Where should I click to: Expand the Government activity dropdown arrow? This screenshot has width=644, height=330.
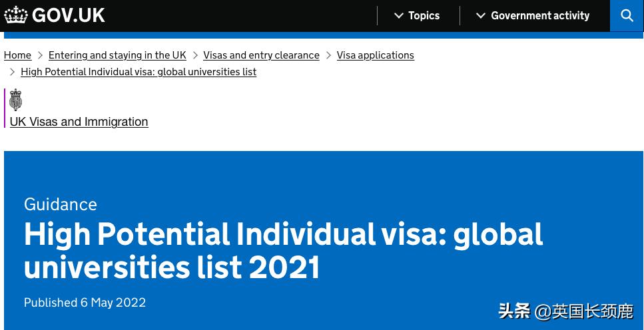click(481, 15)
